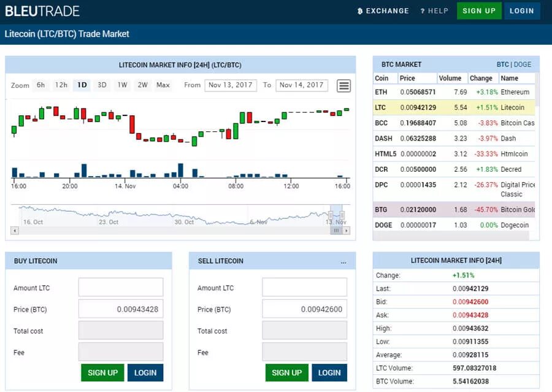Click Sign Up in Buy Litecoin panel

(x=102, y=372)
